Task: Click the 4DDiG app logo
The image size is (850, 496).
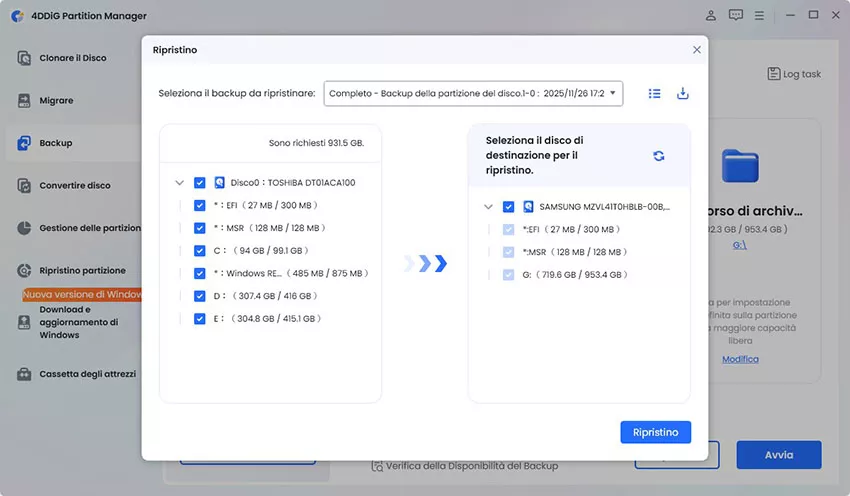Action: click(x=17, y=16)
